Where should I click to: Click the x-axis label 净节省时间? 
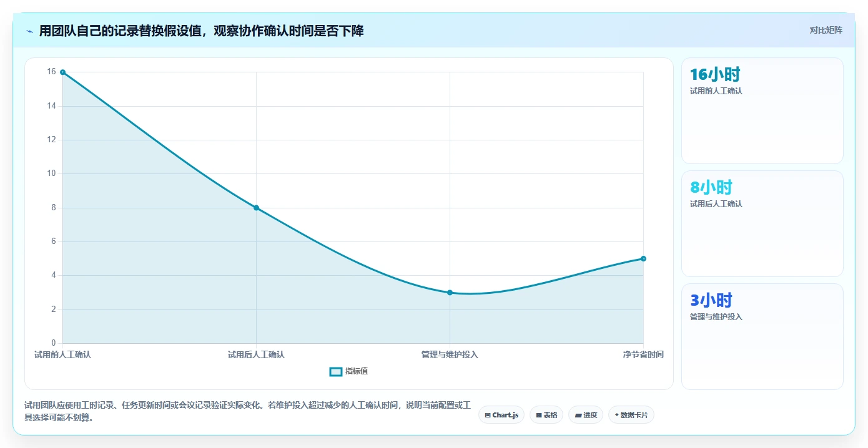click(643, 354)
